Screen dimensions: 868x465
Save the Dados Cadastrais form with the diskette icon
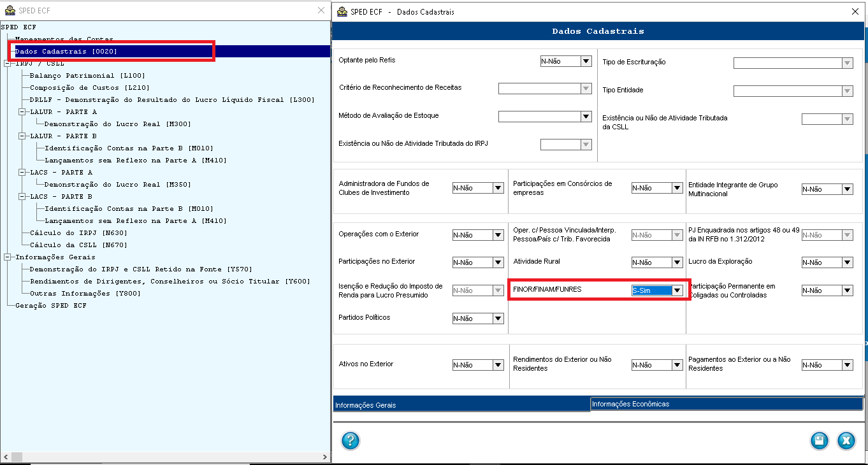pyautogui.click(x=819, y=440)
